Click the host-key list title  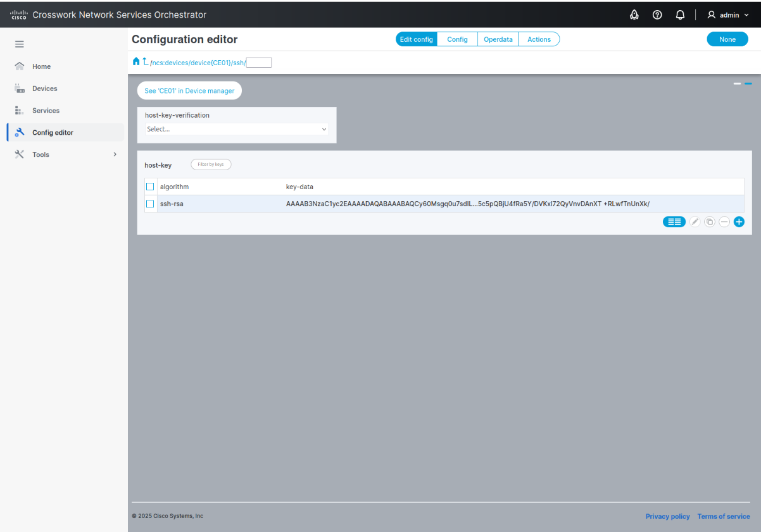(158, 165)
